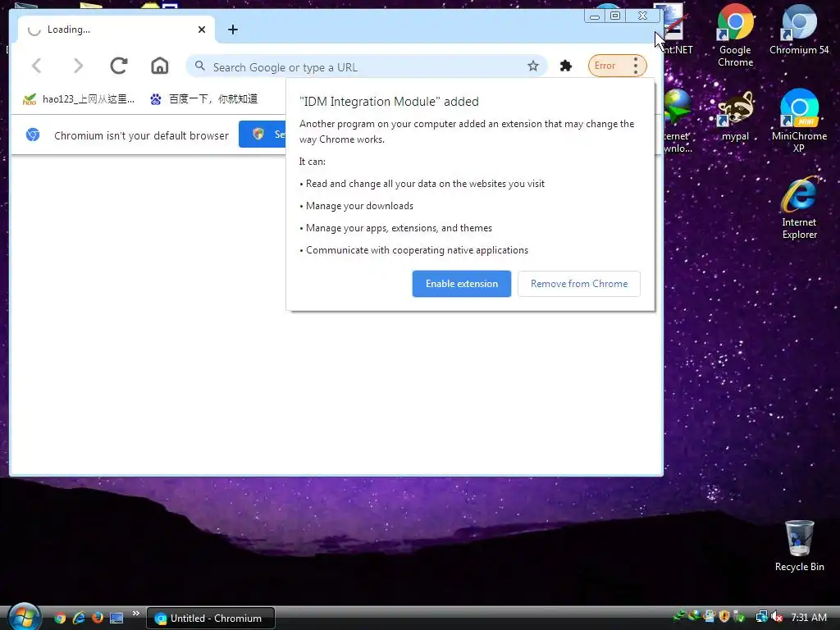Click "Read and change all your data" line

[425, 184]
